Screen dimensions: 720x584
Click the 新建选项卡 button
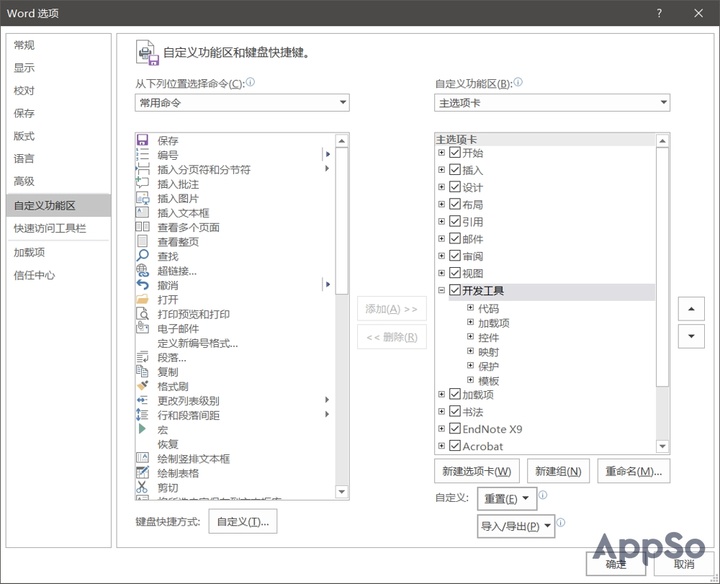pyautogui.click(x=478, y=471)
